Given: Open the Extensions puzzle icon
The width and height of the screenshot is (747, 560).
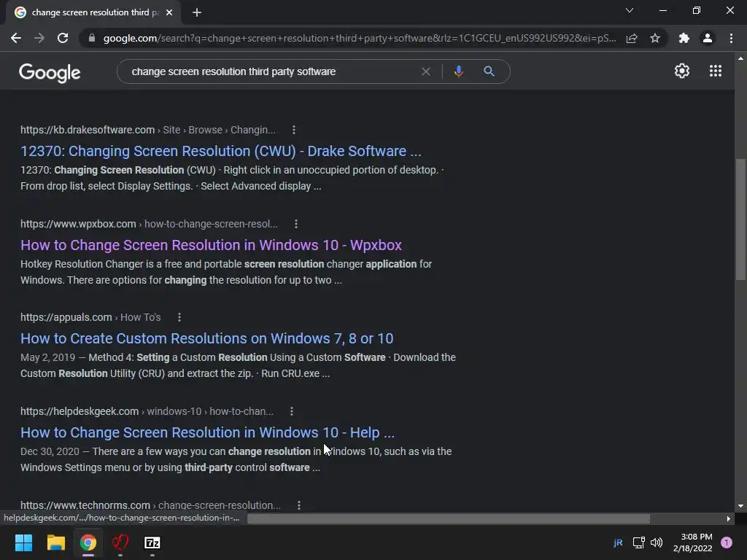Looking at the screenshot, I should (x=684, y=38).
